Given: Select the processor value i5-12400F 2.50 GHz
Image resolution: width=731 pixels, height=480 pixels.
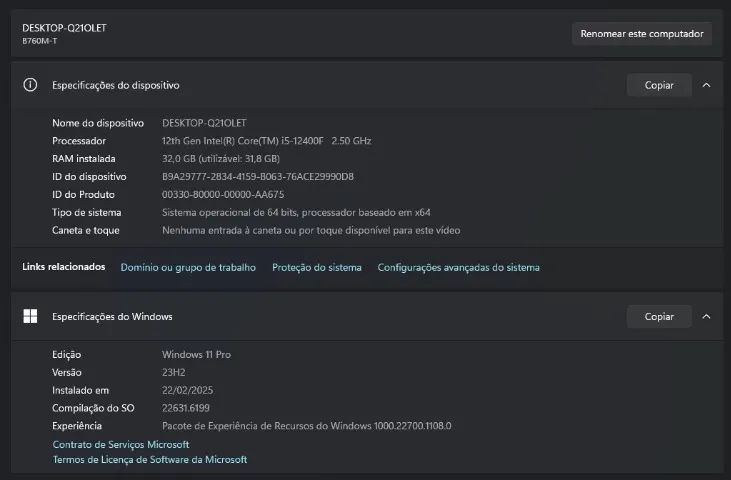Looking at the screenshot, I should [x=266, y=141].
